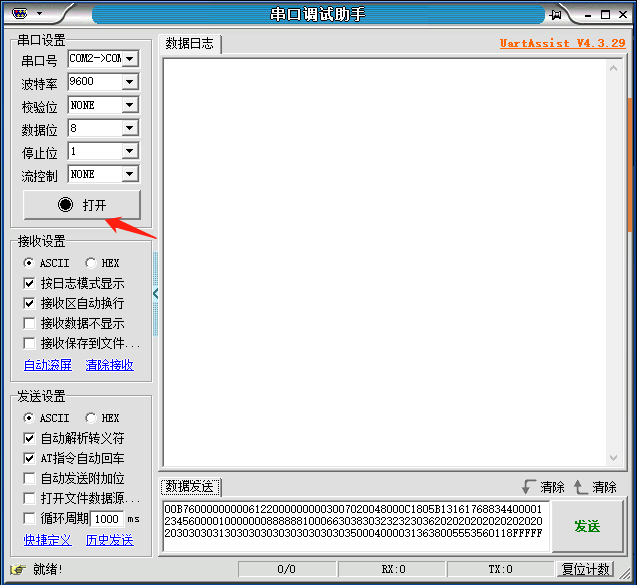
Task: Open the UartAssist V4.3.29 link
Action: point(563,43)
